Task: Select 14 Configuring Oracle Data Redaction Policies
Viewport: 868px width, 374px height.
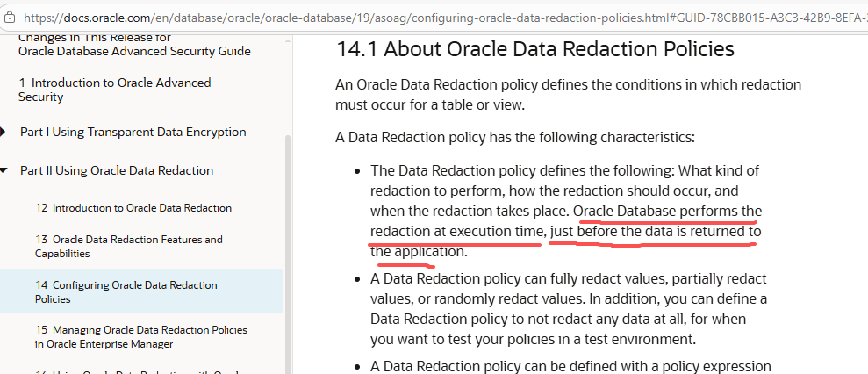Action: point(126,291)
